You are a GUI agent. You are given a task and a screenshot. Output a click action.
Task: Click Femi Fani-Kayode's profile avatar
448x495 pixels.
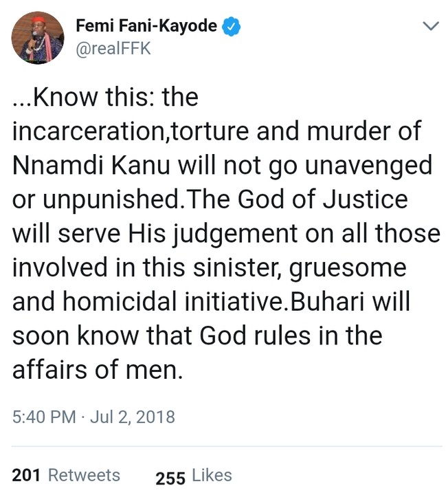pyautogui.click(x=38, y=38)
